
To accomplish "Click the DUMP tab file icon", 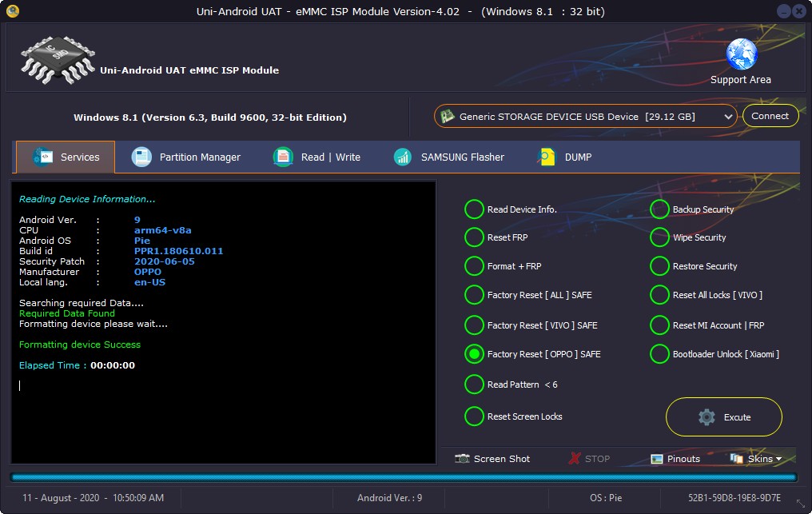I will tap(547, 157).
